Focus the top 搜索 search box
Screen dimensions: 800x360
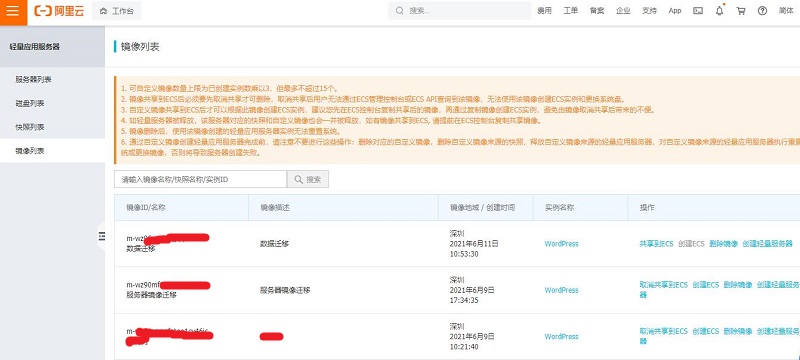(459, 11)
